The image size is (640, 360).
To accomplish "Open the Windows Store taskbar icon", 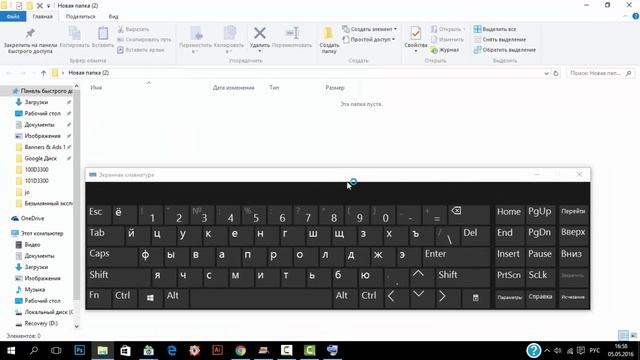I will (x=125, y=350).
